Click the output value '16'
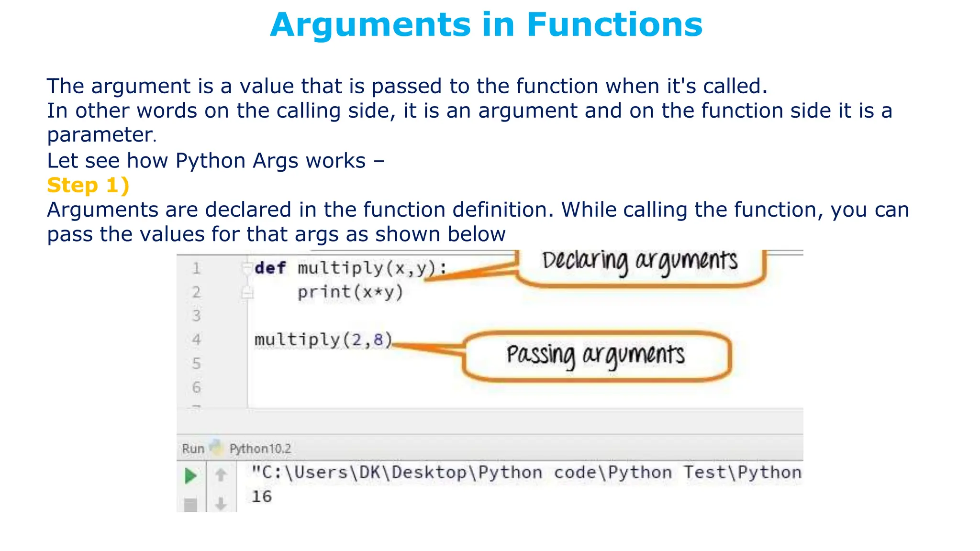The width and height of the screenshot is (980, 551). [x=262, y=496]
